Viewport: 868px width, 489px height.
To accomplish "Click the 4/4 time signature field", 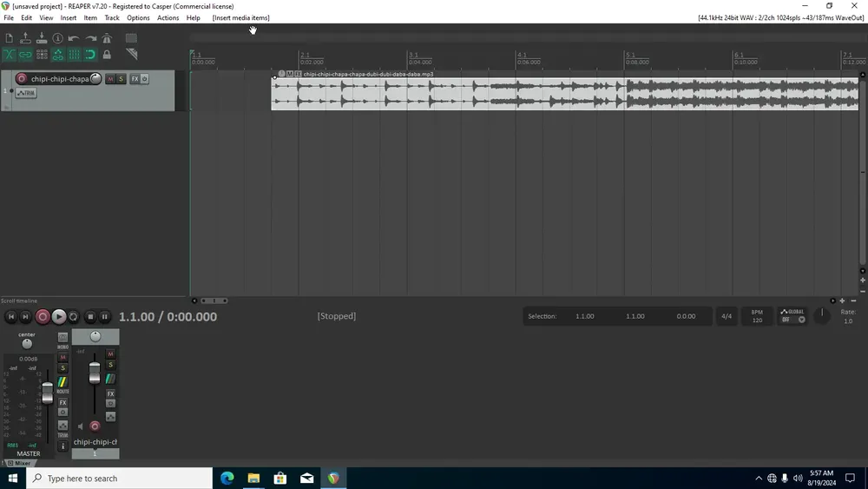I will (727, 316).
